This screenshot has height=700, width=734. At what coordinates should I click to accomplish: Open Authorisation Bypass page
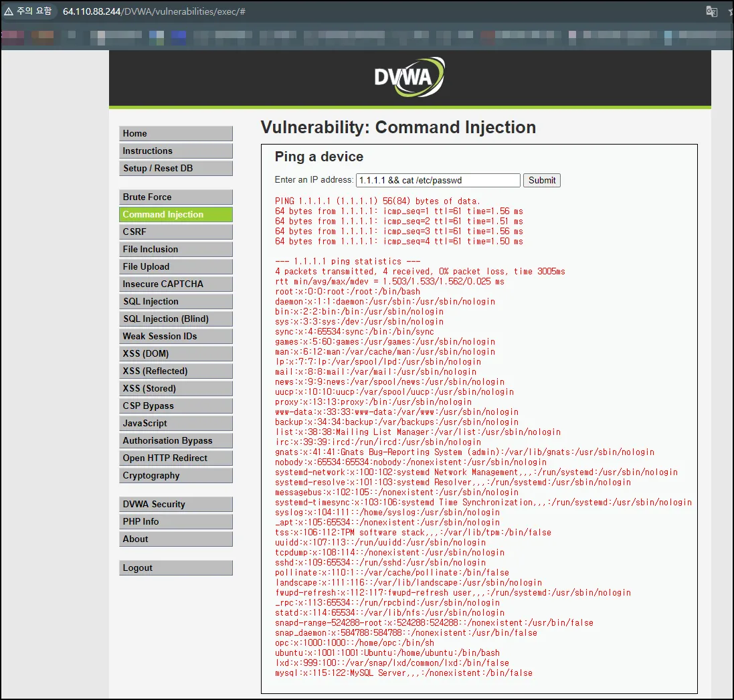175,440
